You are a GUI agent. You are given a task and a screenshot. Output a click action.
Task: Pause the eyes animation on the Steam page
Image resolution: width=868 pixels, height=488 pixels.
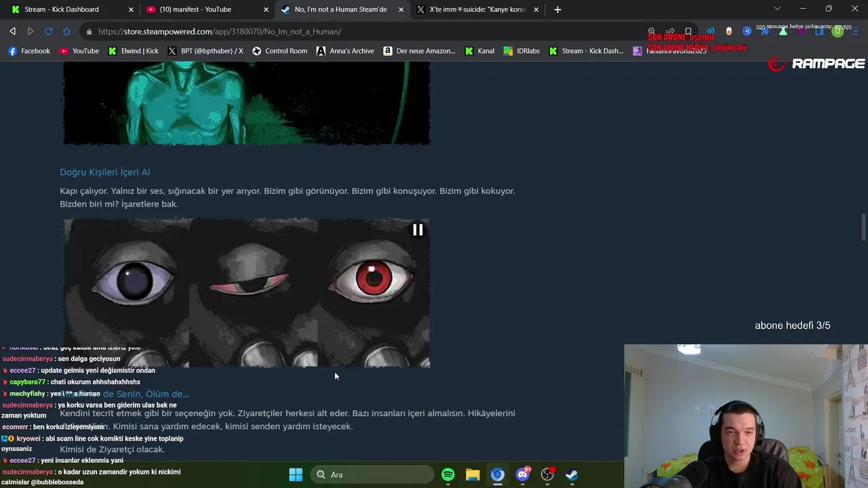pyautogui.click(x=418, y=230)
